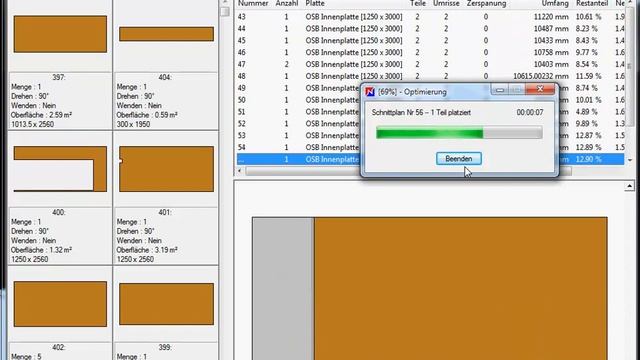Click the preview pane scroll up arrow
The height and width of the screenshot is (360, 640).
coord(629,187)
